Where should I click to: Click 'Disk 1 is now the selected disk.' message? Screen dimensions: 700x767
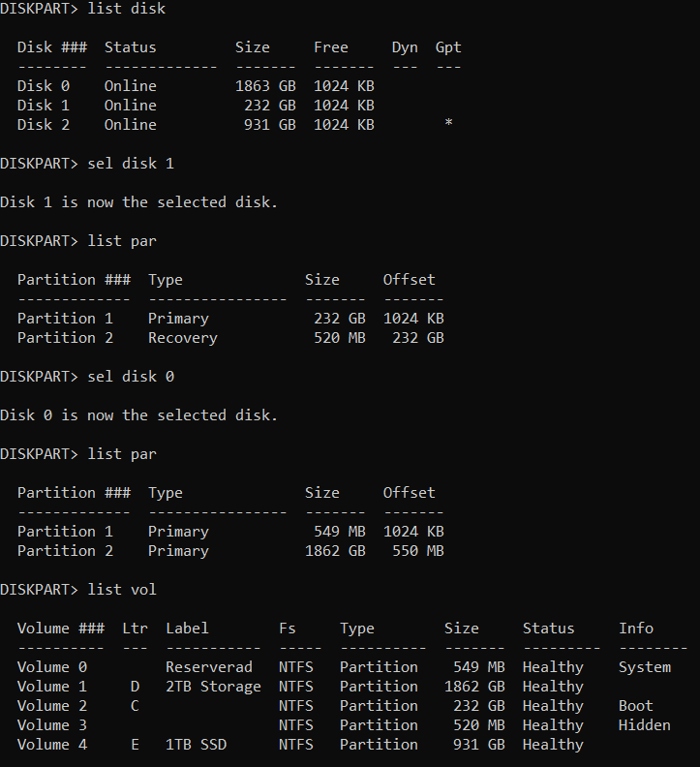138,202
